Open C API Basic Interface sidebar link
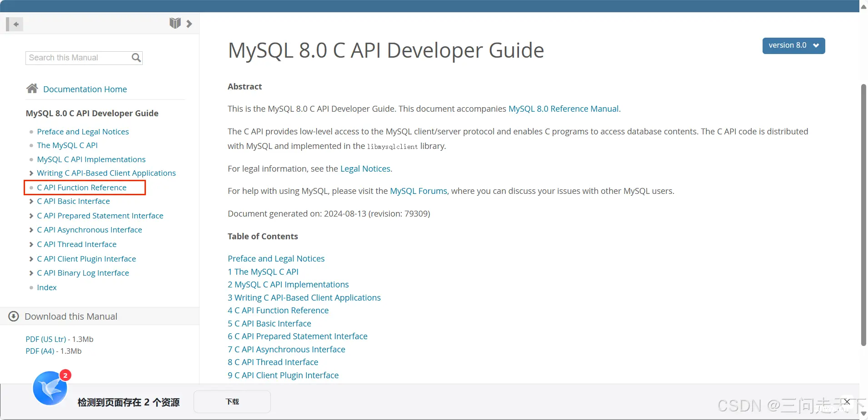The image size is (868, 420). [73, 201]
